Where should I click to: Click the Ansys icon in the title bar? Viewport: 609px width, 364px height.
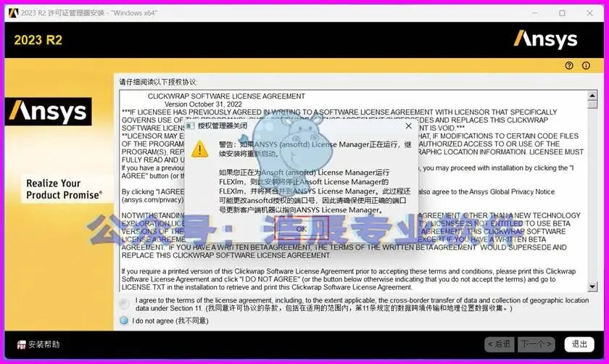pos(13,13)
